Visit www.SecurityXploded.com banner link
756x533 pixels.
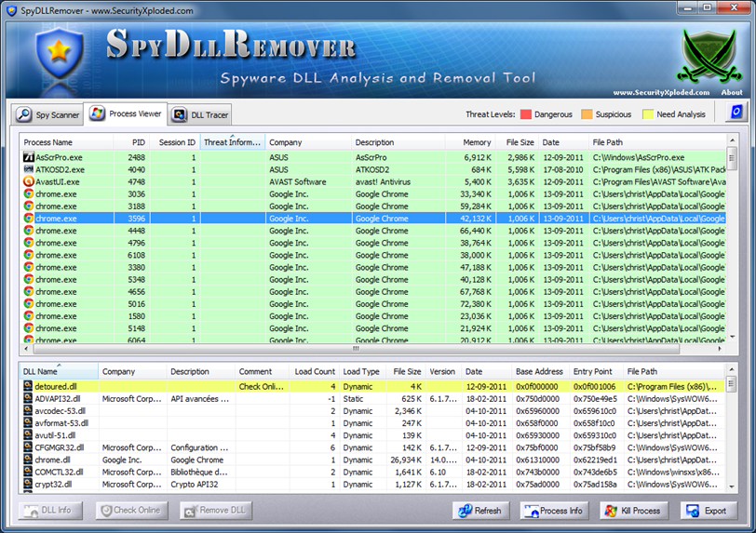tap(661, 92)
